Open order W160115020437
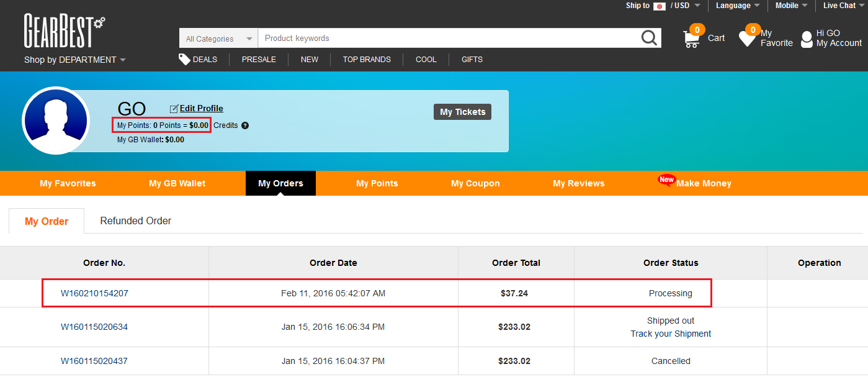Viewport: 868px width, 387px height. pyautogui.click(x=94, y=361)
